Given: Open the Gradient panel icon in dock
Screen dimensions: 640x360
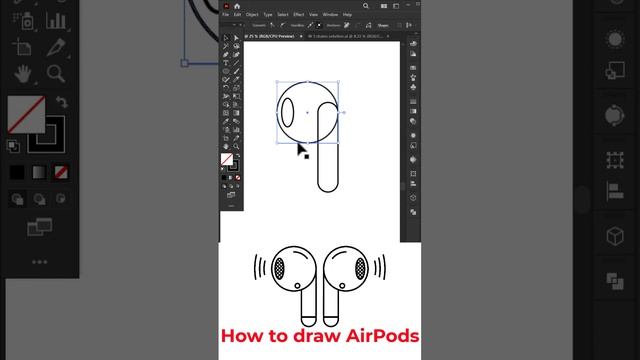Looking at the screenshot, I should point(413,111).
